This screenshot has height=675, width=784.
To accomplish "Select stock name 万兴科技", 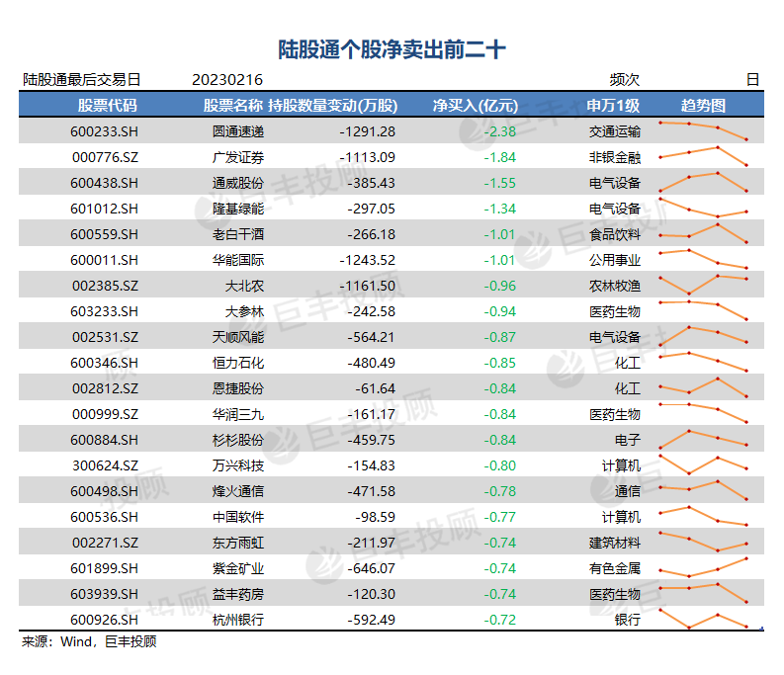I will 238,465.
